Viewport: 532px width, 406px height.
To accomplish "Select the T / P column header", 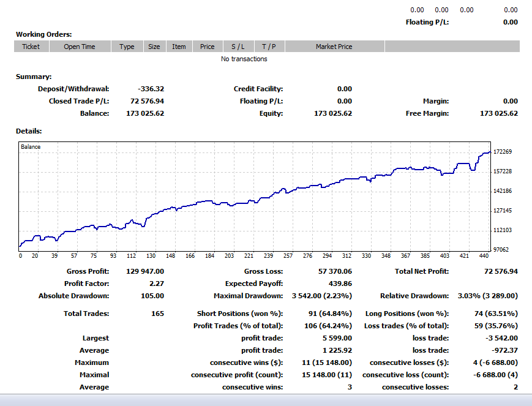I will pyautogui.click(x=269, y=47).
